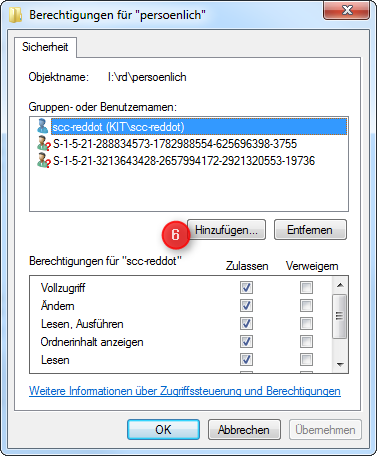Open the Sicherheit tab
The image size is (377, 456).
45,47
